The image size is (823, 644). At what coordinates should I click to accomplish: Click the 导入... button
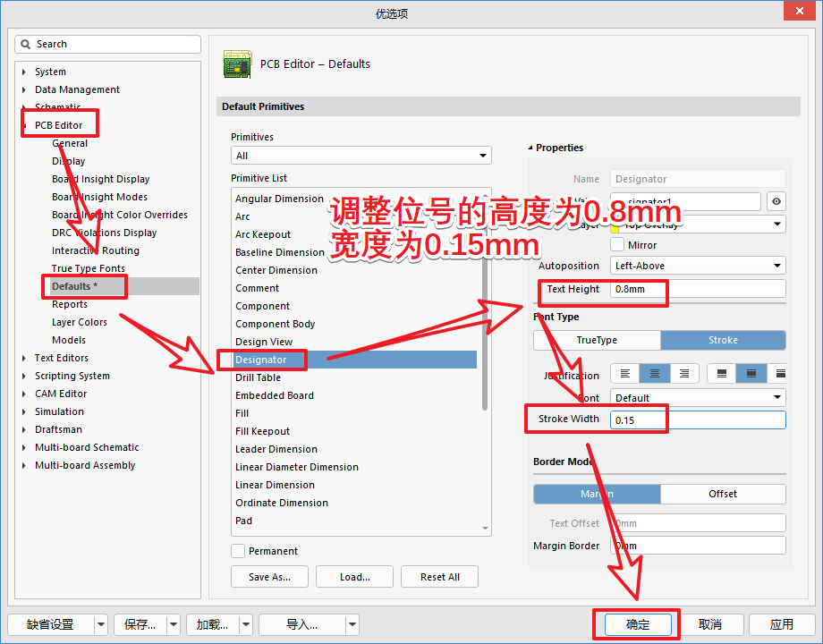click(x=301, y=624)
